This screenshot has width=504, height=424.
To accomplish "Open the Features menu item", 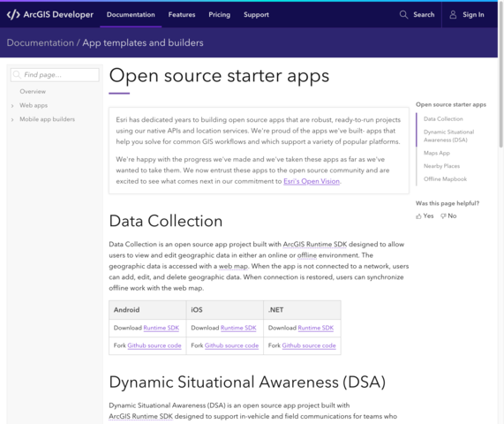I will (182, 14).
